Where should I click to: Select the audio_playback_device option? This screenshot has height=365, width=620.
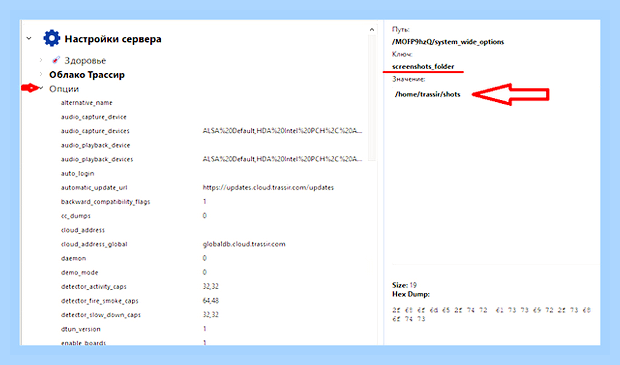pyautogui.click(x=95, y=145)
